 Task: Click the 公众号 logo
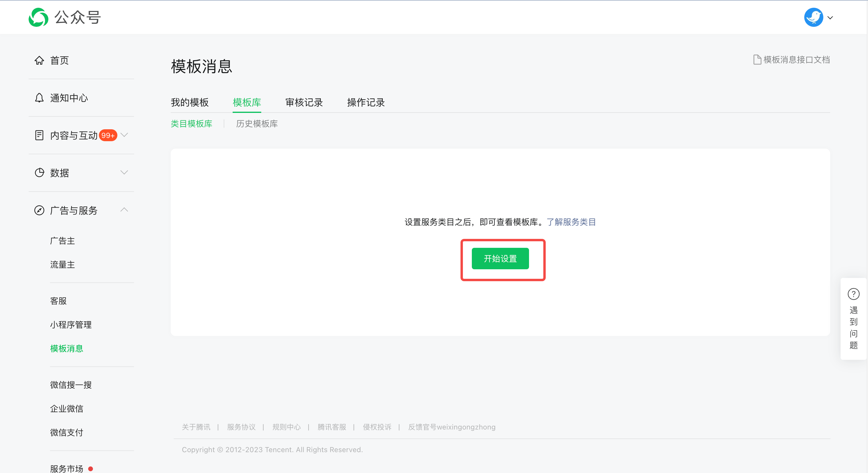(65, 17)
